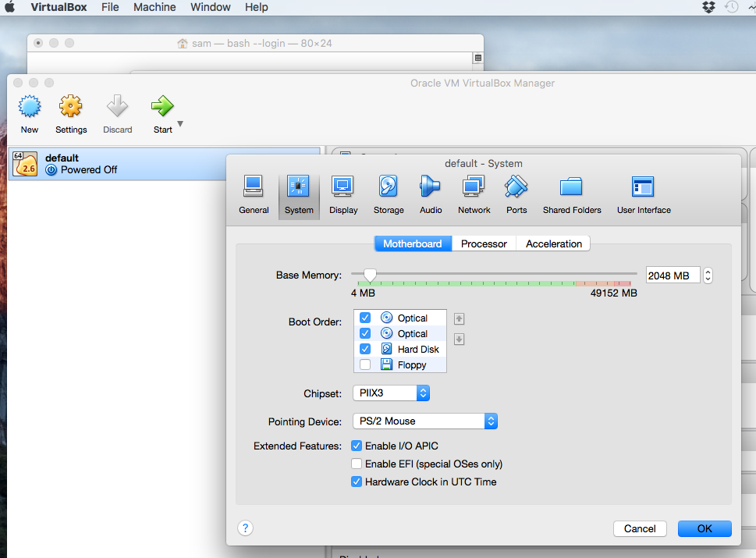This screenshot has height=558, width=756.
Task: Click the Floppy boot device icon
Action: (386, 364)
